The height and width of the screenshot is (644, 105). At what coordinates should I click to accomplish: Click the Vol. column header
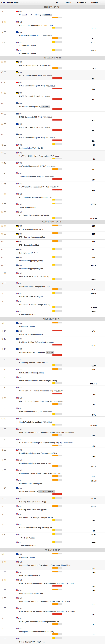pyautogui.click(x=57, y=3)
